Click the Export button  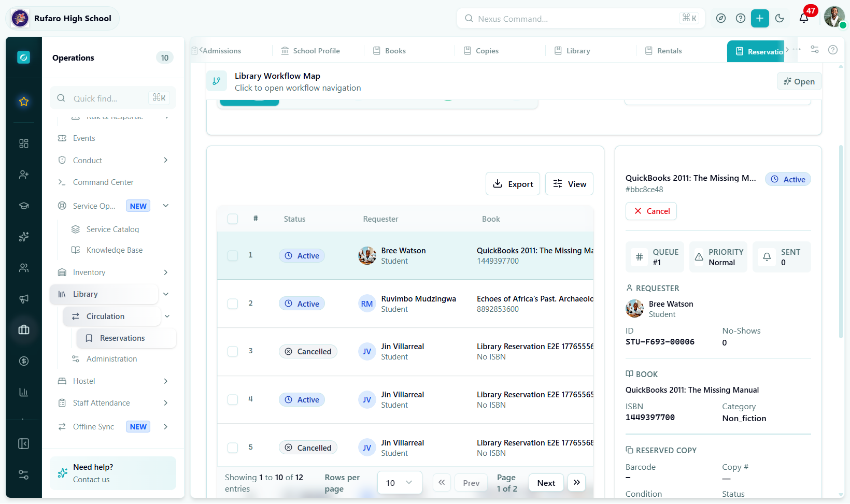tap(513, 184)
